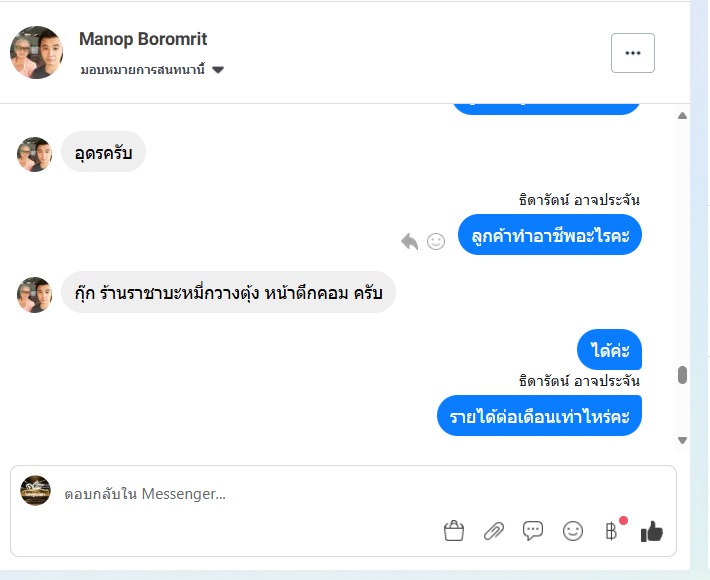This screenshot has width=710, height=580.
Task: Click the page avatar in composer
Action: click(36, 490)
